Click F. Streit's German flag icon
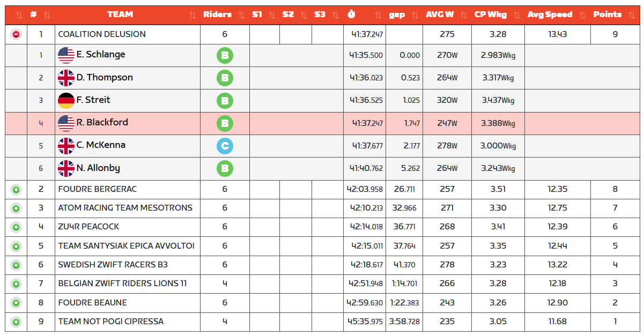 point(66,100)
